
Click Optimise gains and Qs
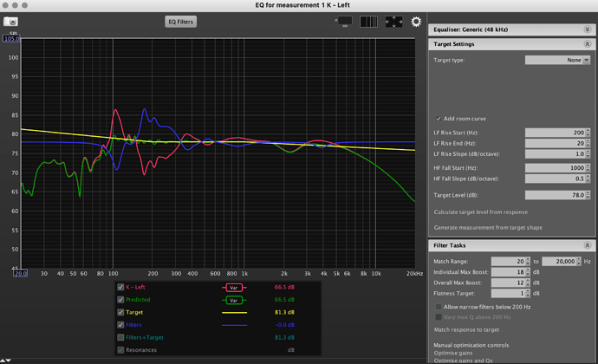(x=463, y=361)
